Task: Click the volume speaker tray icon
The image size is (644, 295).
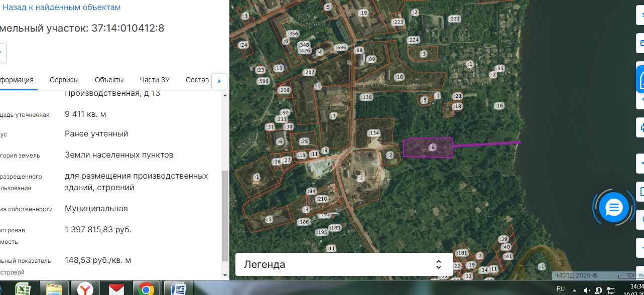Action: [x=587, y=290]
